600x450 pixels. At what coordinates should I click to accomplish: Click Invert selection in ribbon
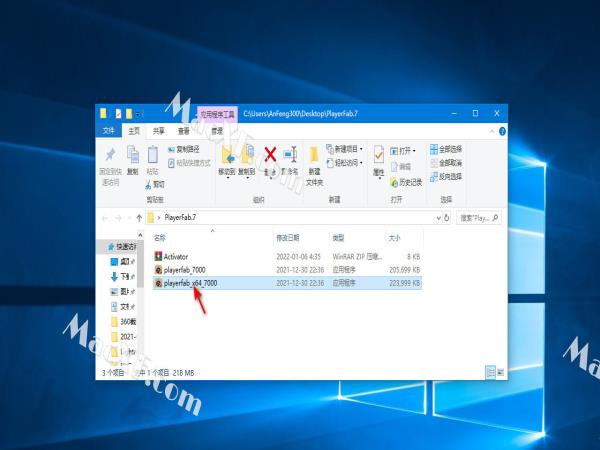tap(446, 177)
